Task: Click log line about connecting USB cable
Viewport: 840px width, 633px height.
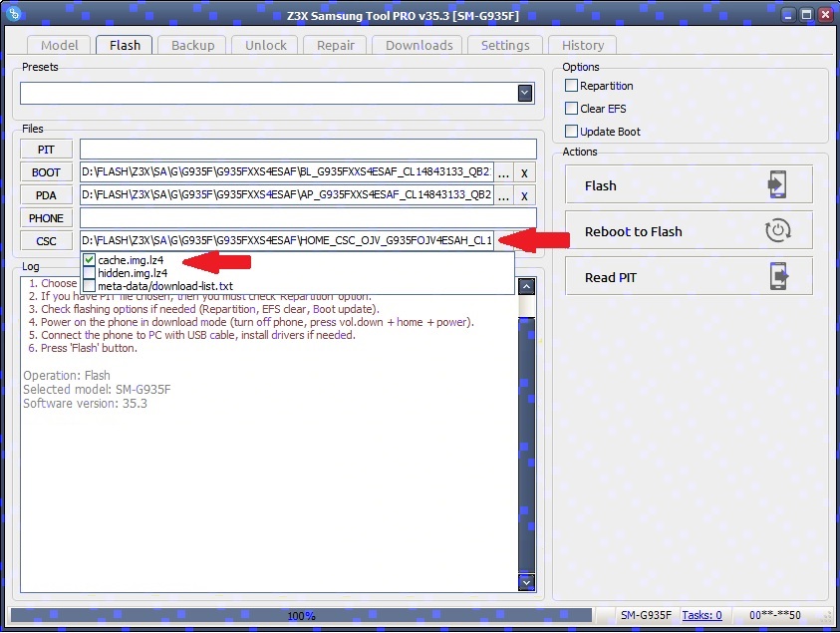Action: (x=191, y=335)
